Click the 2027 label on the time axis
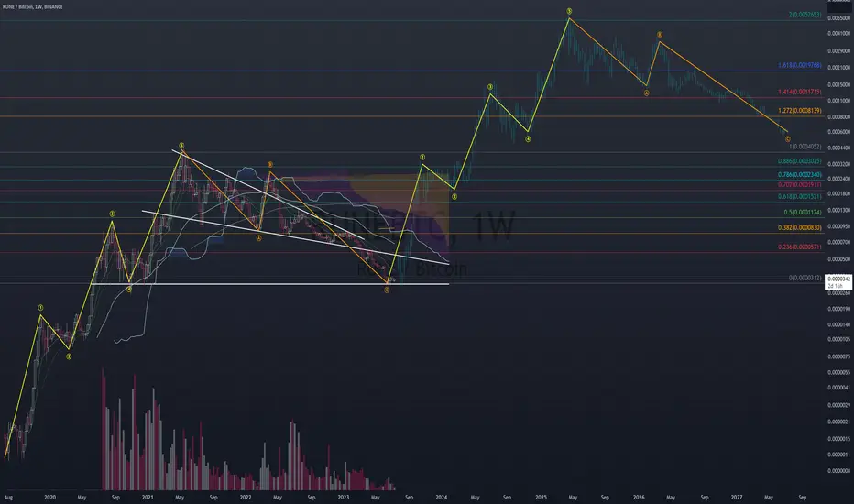 tap(737, 498)
